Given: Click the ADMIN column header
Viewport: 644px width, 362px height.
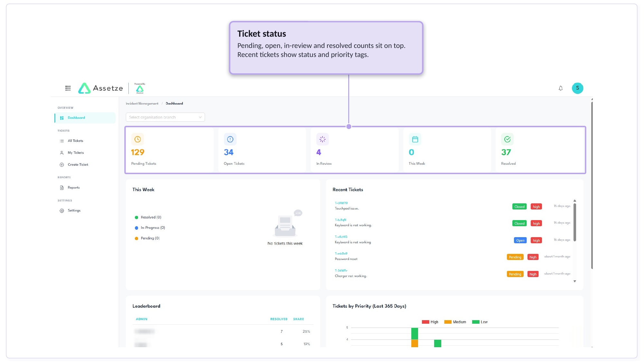Looking at the screenshot, I should coord(142,319).
